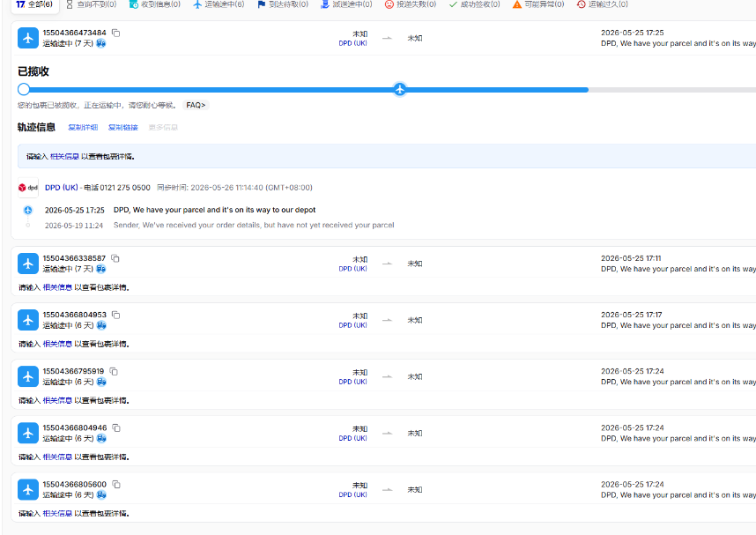Open 相关信息 link under 15504366338587

(57, 287)
